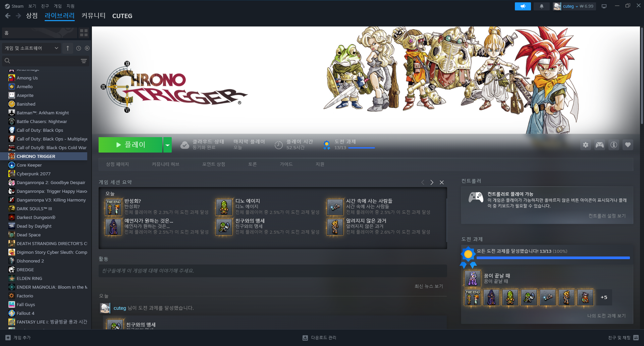Show previous session summary page
The image size is (644, 346).
point(423,182)
